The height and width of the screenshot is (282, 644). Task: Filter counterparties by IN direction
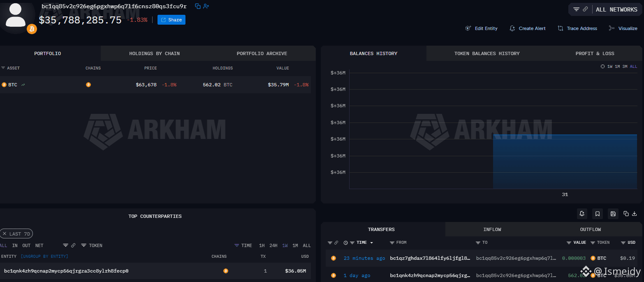[x=15, y=245]
